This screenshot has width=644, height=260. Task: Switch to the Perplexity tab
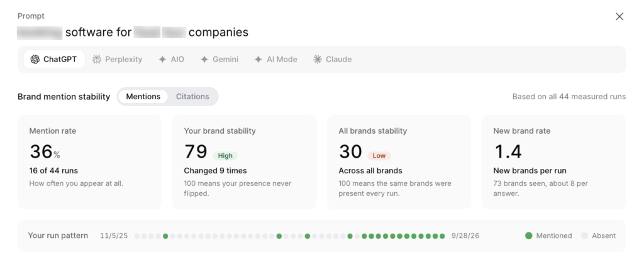coord(118,60)
